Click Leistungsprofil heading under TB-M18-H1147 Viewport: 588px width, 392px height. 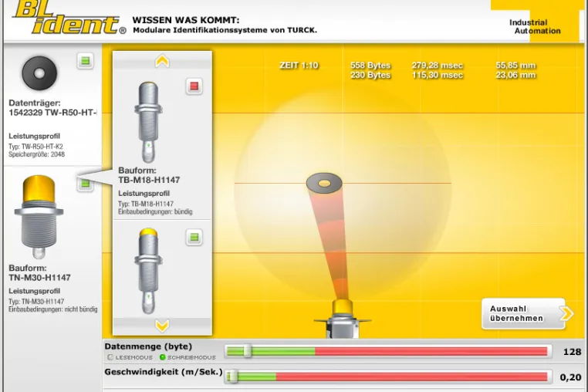(x=144, y=194)
